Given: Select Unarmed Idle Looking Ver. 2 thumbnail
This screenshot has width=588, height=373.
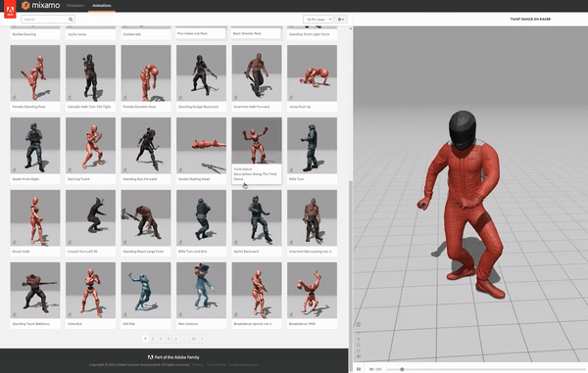Looking at the screenshot, I should point(312,217).
